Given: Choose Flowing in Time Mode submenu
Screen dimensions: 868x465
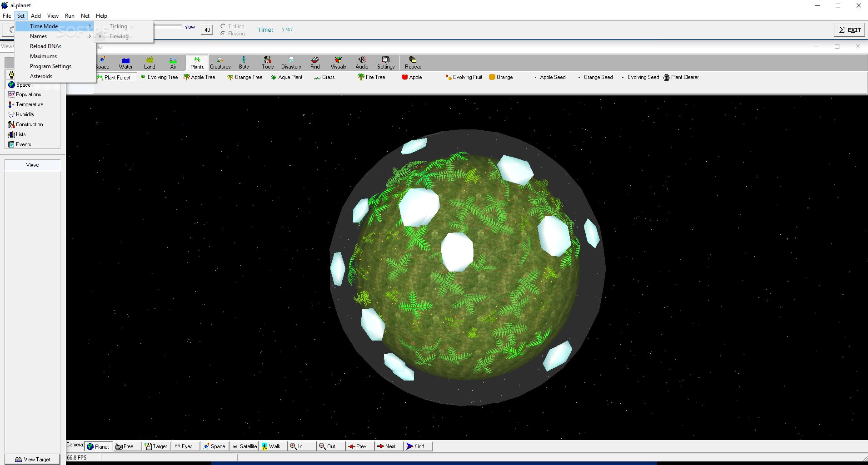Looking at the screenshot, I should pyautogui.click(x=124, y=36).
